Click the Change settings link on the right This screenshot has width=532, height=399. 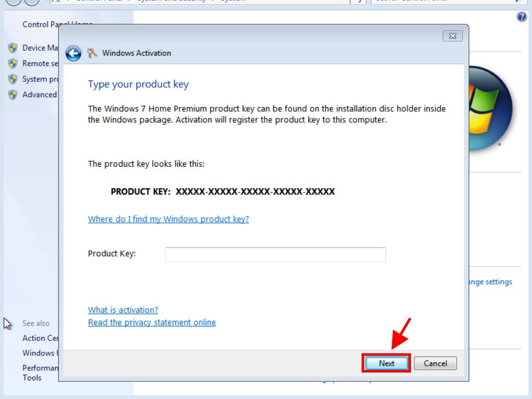click(x=490, y=282)
